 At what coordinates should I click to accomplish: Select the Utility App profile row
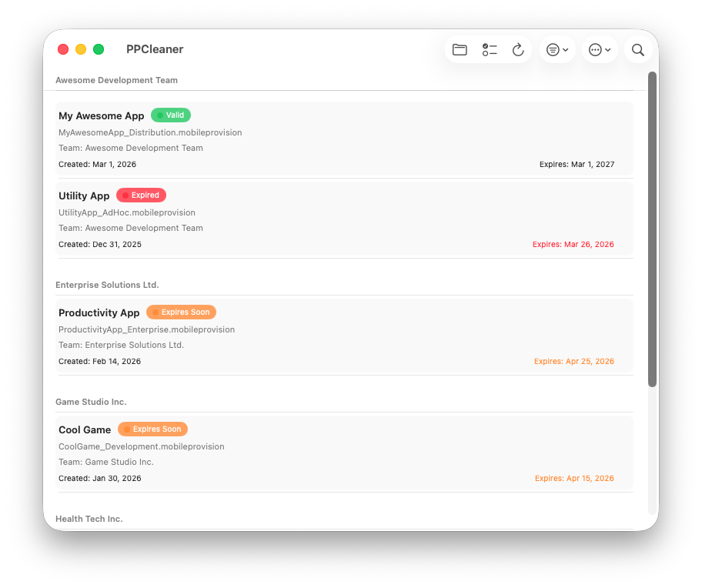tap(343, 219)
